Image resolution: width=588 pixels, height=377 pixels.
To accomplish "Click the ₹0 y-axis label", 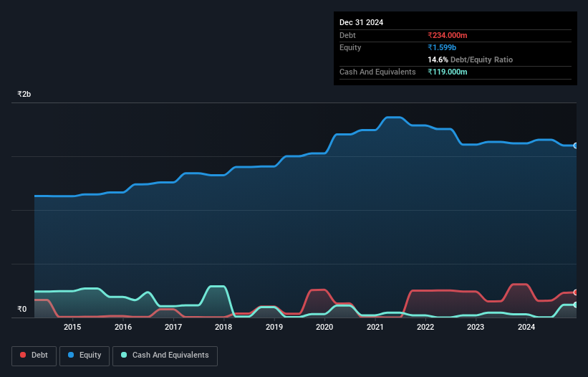I will pyautogui.click(x=22, y=309).
